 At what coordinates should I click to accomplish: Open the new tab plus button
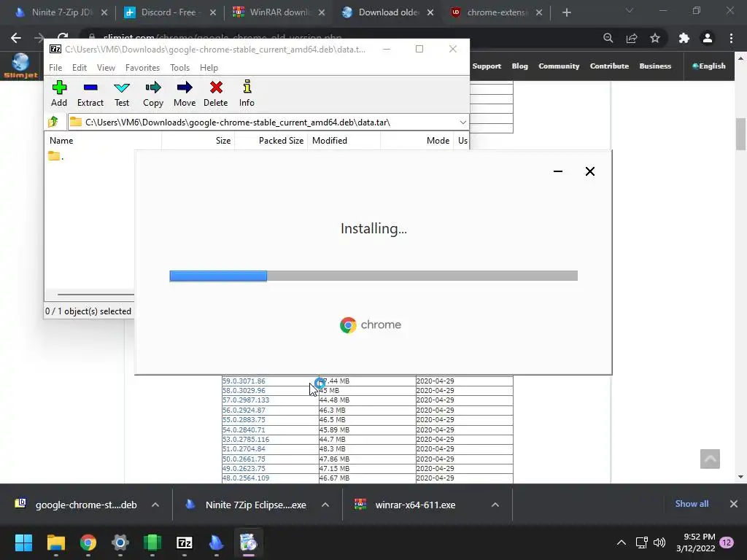pos(566,13)
